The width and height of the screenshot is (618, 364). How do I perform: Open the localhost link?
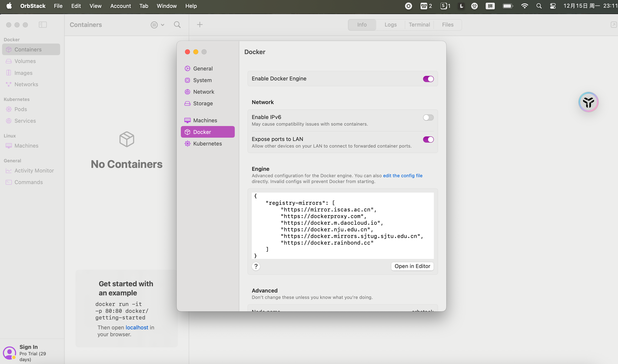[137, 328]
